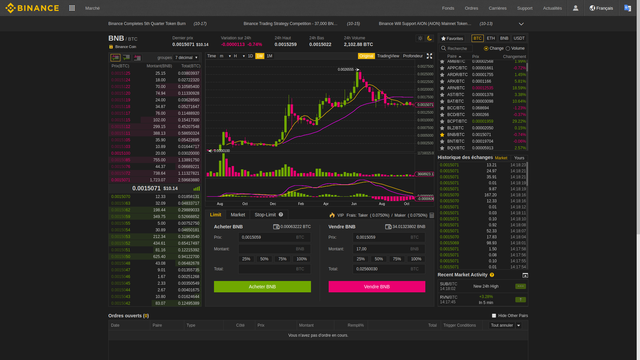Open the minutes interval dropdown
Image resolution: width=640 pixels, height=360 pixels.
tap(225, 56)
